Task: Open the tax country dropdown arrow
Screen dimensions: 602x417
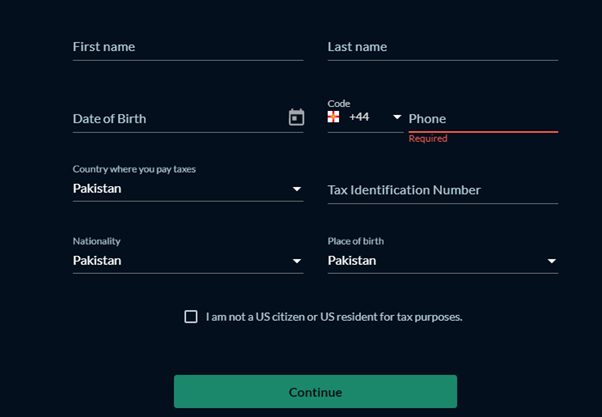Action: [296, 189]
